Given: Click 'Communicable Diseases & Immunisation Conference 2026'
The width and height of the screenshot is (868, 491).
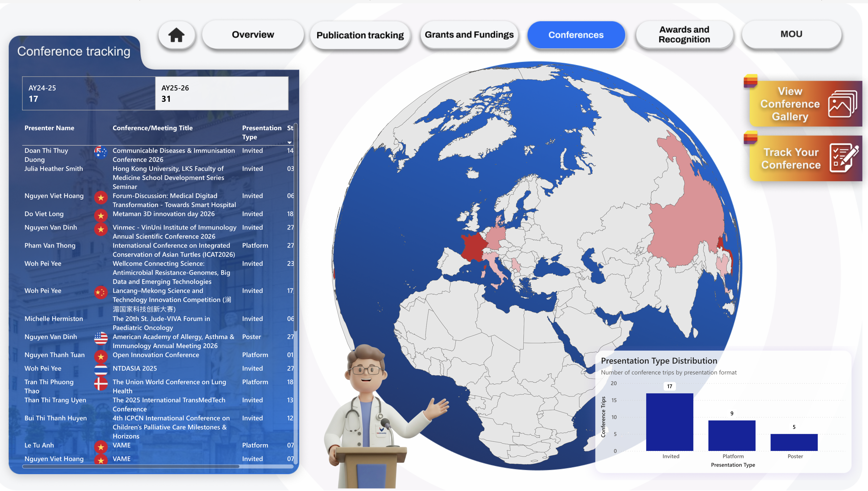Looking at the screenshot, I should pyautogui.click(x=174, y=155).
